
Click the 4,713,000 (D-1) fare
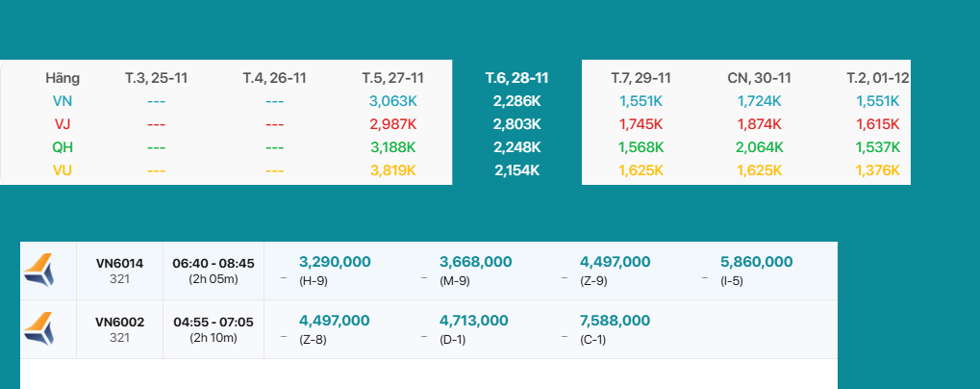475,328
